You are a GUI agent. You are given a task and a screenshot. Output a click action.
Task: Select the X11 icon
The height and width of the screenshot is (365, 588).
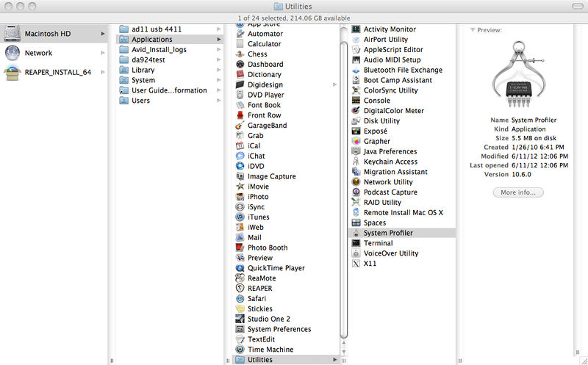(356, 264)
